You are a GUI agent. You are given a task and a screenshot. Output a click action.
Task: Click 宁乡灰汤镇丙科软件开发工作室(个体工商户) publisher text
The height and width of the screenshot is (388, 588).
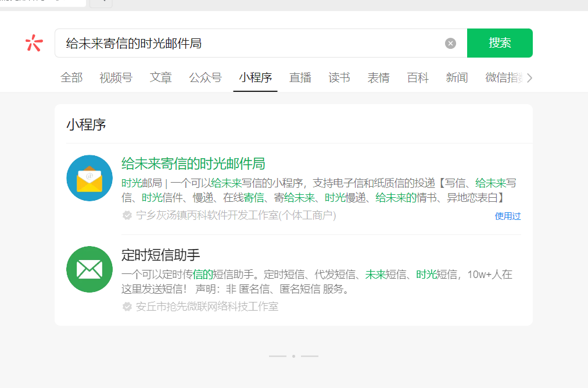pos(236,215)
